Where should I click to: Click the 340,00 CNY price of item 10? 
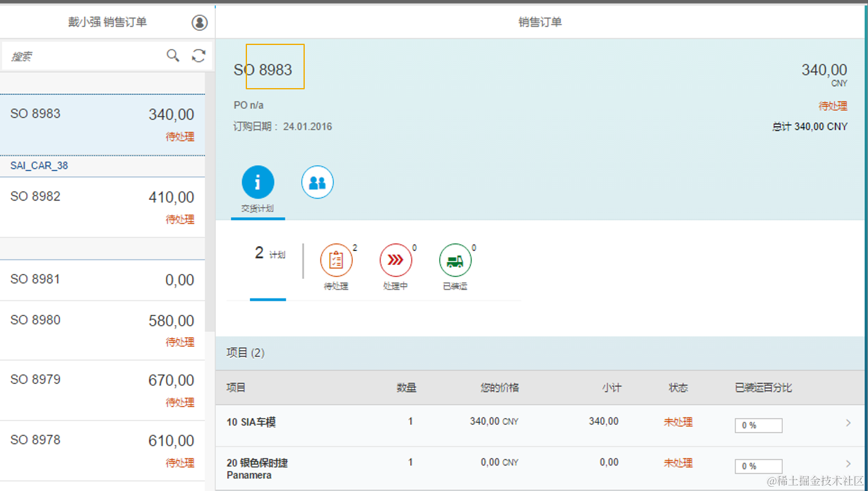pyautogui.click(x=494, y=421)
